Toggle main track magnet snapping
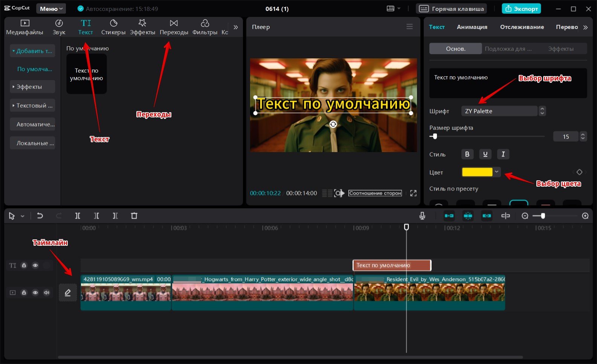 [x=449, y=216]
